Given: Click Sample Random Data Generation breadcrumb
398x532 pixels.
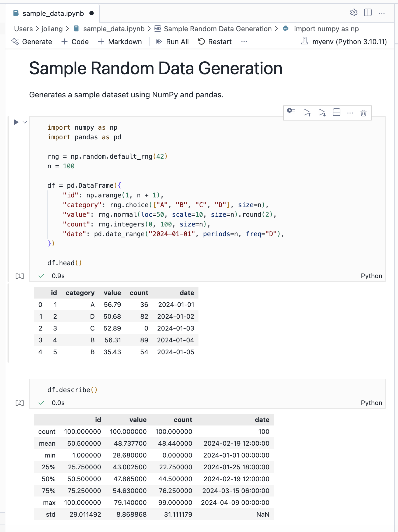Looking at the screenshot, I should coord(218,29).
